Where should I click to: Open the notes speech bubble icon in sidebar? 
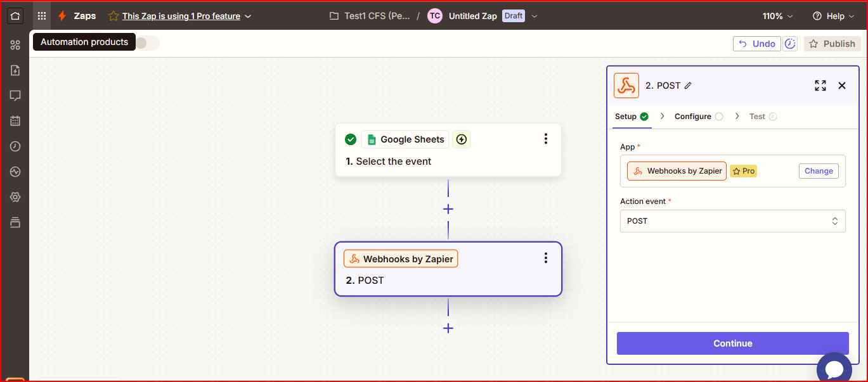tap(15, 96)
